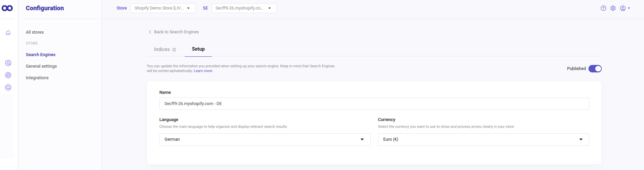Expand the Language dropdown showing German
The width and height of the screenshot is (644, 170).
(265, 139)
